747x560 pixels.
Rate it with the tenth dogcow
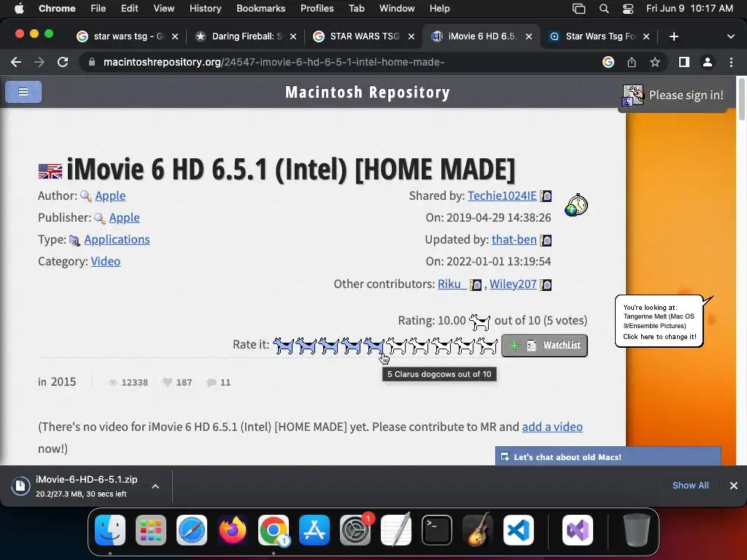(x=487, y=346)
